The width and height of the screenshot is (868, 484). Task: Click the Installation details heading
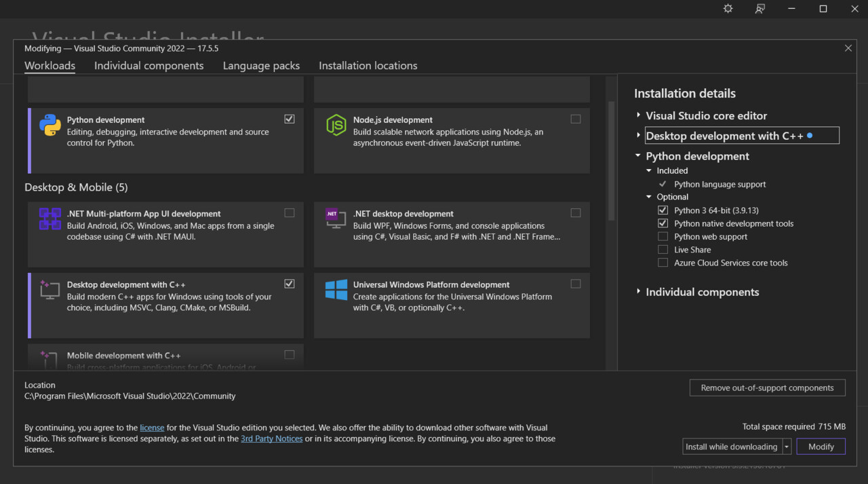(x=685, y=94)
